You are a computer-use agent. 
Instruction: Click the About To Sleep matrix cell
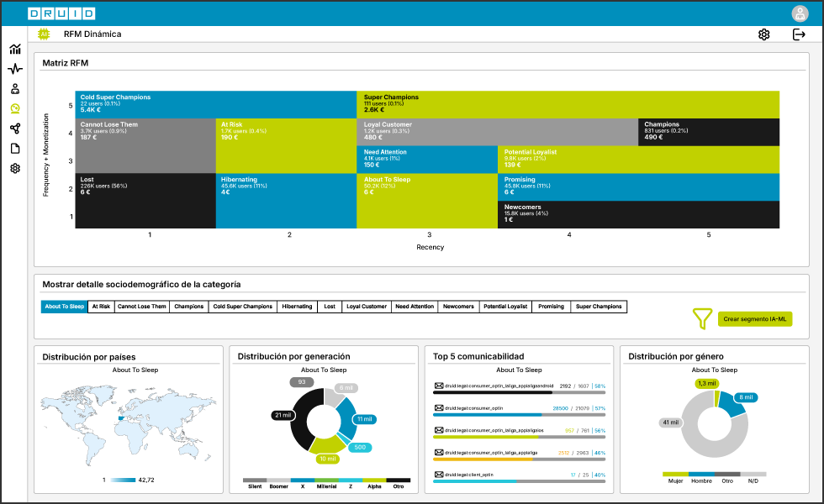(x=427, y=201)
